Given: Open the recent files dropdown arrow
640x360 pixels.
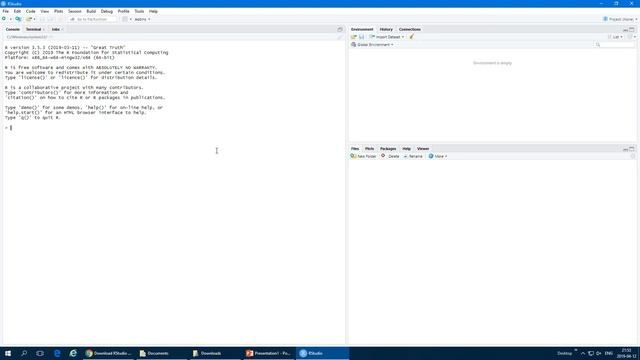Looking at the screenshot, I should point(34,19).
